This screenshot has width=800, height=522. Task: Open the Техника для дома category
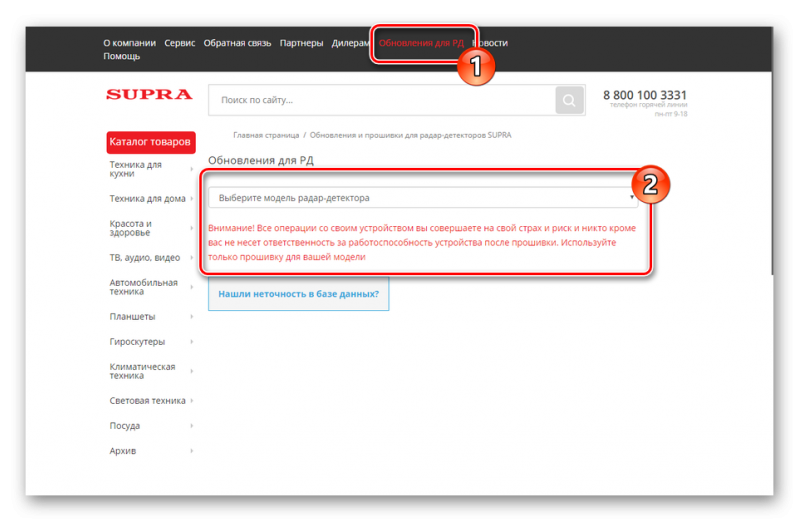point(147,198)
